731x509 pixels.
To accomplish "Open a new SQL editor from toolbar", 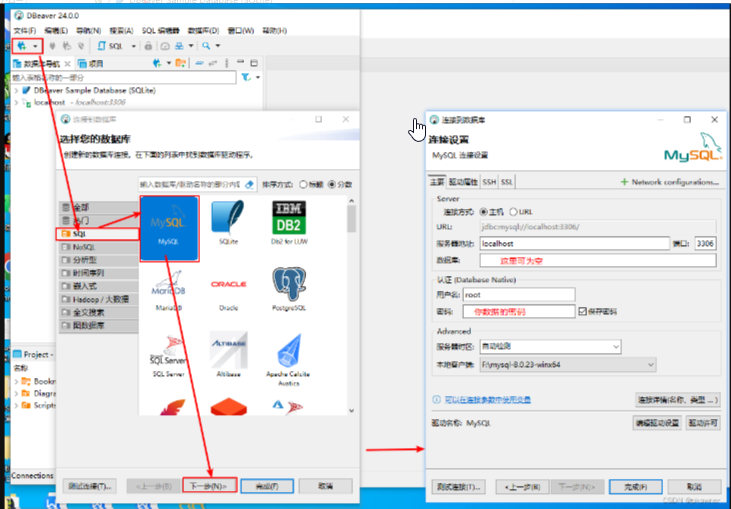I will coord(110,46).
